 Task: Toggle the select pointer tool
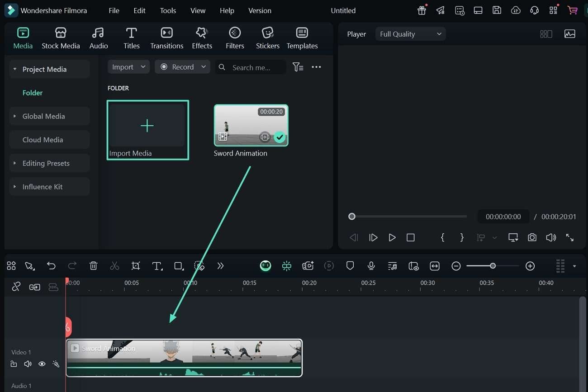coord(30,266)
